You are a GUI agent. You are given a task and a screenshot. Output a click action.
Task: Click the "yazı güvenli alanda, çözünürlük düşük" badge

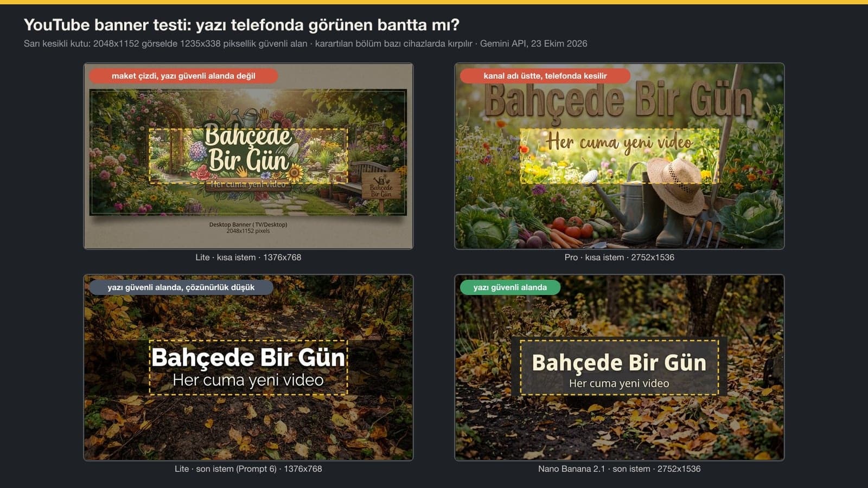181,287
